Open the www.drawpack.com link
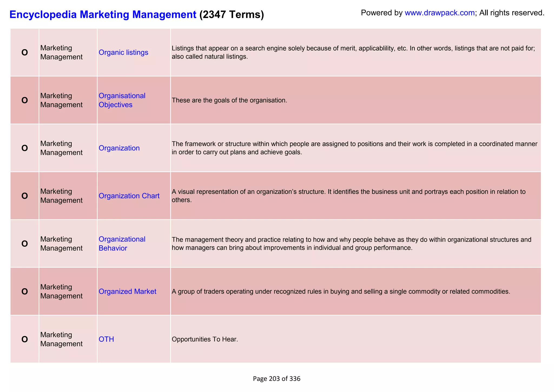Screen dimensions: 554x392 pyautogui.click(x=440, y=13)
